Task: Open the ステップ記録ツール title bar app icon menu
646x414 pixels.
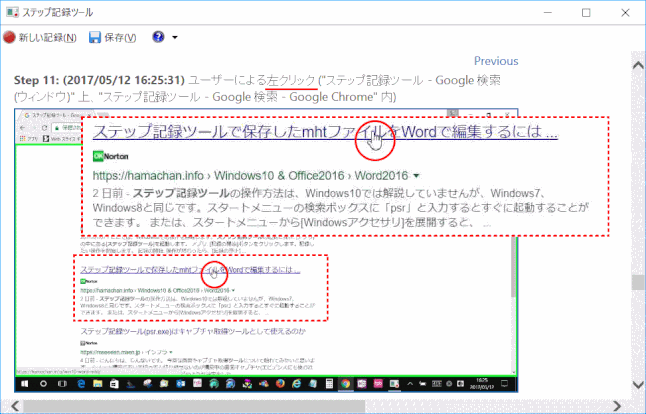Action: coord(12,12)
